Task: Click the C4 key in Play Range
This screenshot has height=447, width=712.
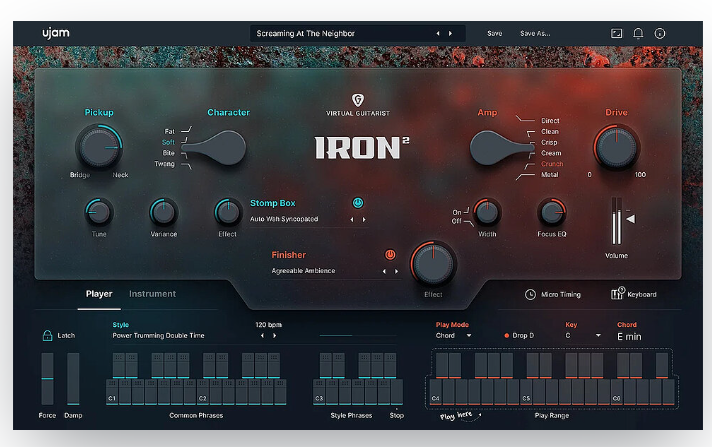Action: point(435,392)
